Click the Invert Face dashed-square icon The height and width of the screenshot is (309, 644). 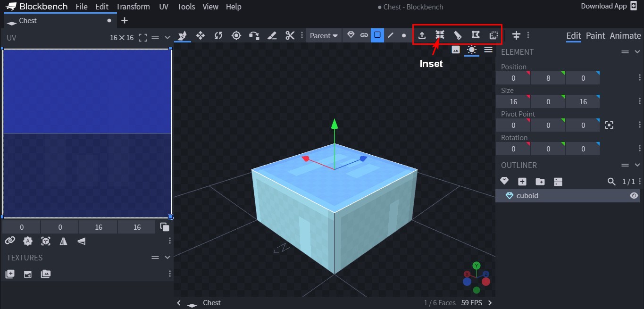(x=493, y=35)
